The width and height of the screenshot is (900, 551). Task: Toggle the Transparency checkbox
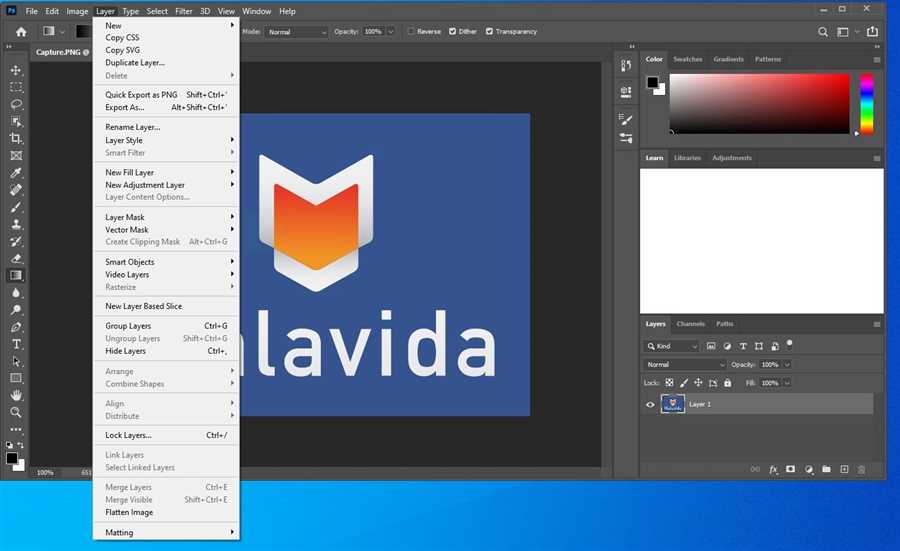point(489,32)
